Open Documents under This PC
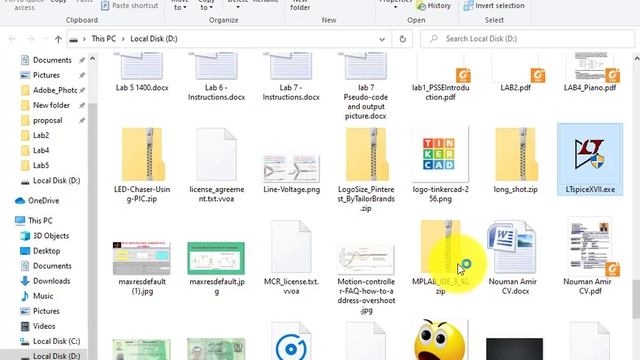The width and height of the screenshot is (640, 360). (52, 266)
